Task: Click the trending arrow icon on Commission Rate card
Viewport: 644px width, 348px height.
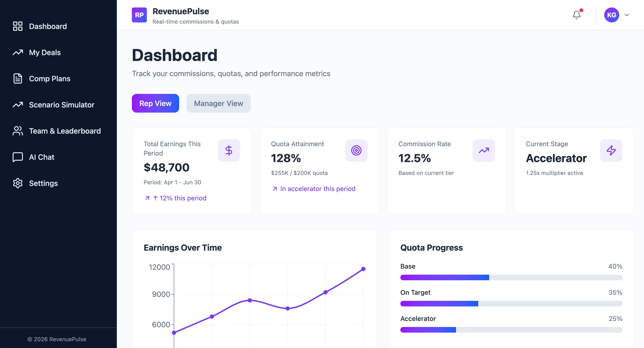Action: (484, 150)
